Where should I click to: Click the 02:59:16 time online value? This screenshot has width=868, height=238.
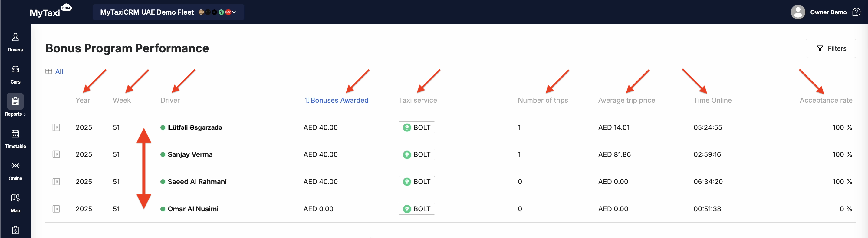(707, 154)
